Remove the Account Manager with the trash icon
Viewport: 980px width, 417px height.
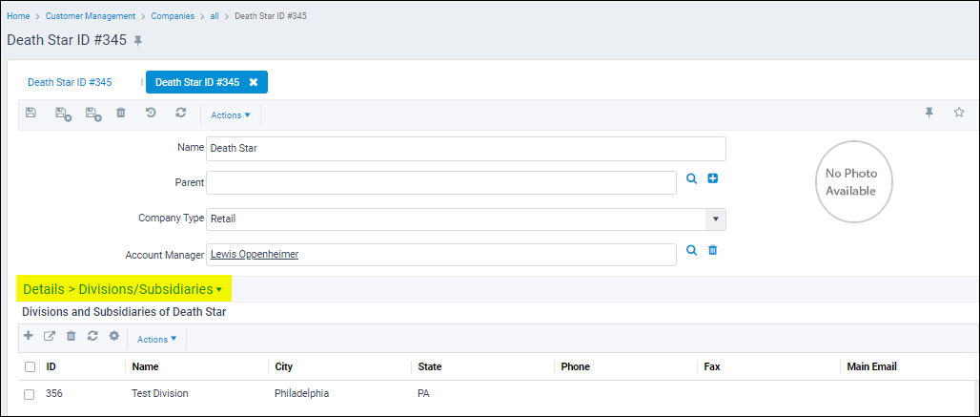click(x=712, y=250)
